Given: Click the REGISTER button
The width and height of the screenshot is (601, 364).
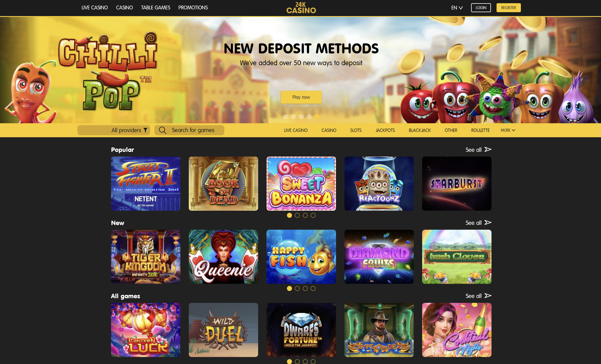Looking at the screenshot, I should pyautogui.click(x=508, y=8).
